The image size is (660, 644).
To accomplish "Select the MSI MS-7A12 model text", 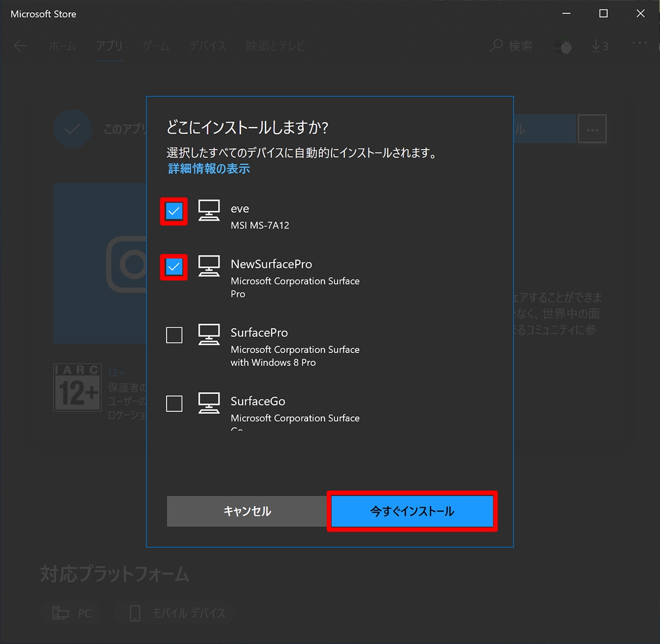I will [260, 225].
